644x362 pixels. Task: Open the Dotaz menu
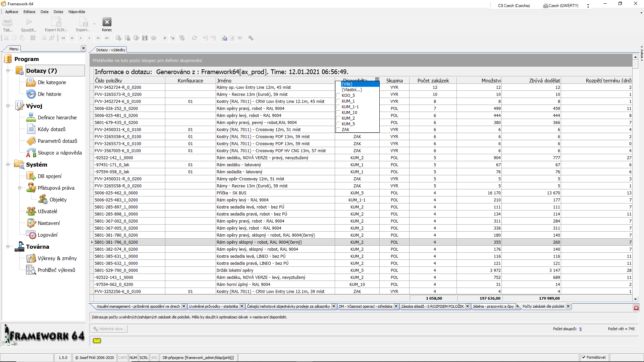coord(58,12)
